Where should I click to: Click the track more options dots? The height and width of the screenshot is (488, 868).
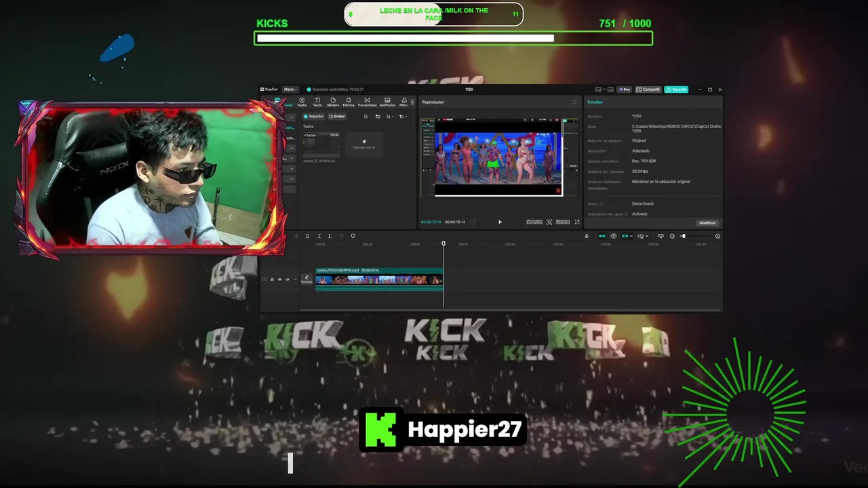(x=295, y=279)
